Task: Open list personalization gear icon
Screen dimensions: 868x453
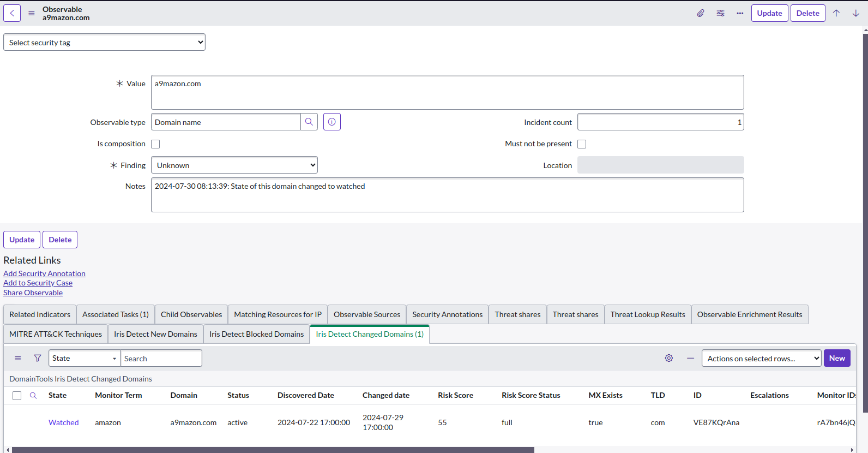Action: coord(669,358)
